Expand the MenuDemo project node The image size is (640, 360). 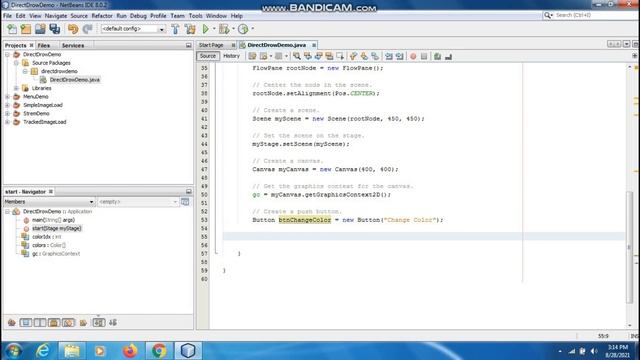click(x=7, y=97)
